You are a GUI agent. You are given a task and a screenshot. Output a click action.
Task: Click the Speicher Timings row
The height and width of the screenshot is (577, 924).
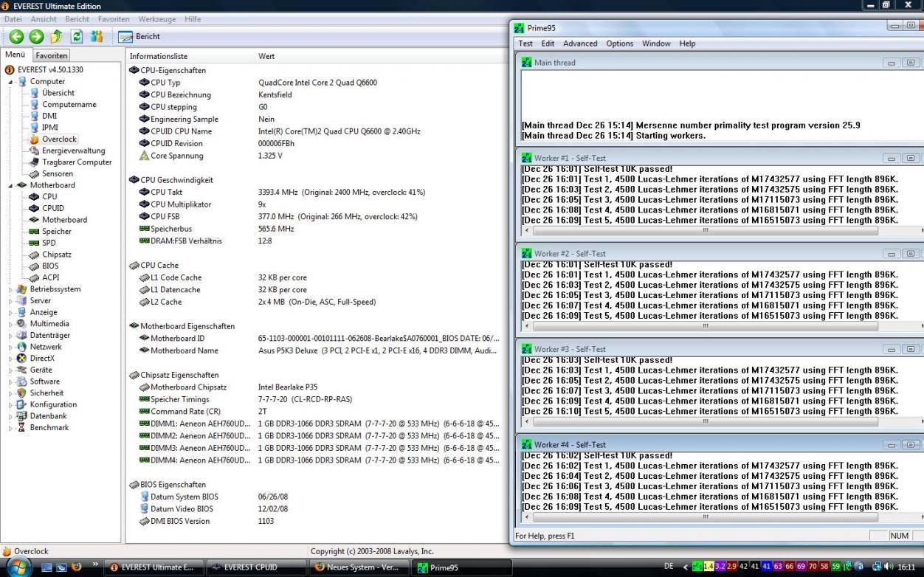[x=317, y=399]
